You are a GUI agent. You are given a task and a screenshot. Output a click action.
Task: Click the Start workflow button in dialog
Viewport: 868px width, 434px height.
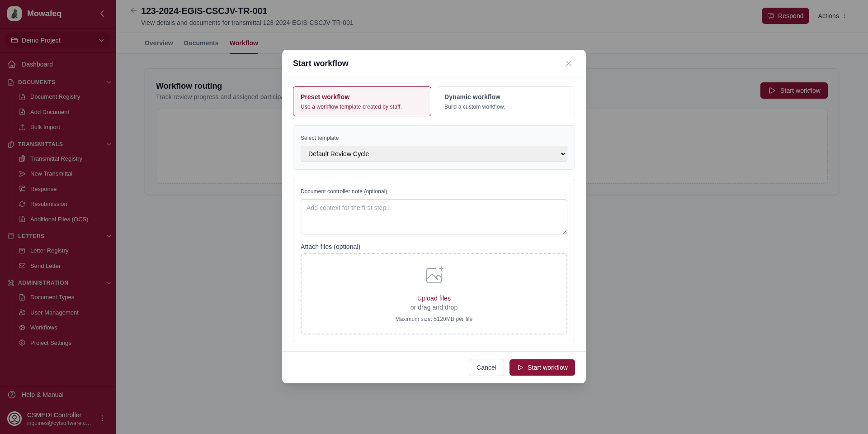(x=542, y=367)
